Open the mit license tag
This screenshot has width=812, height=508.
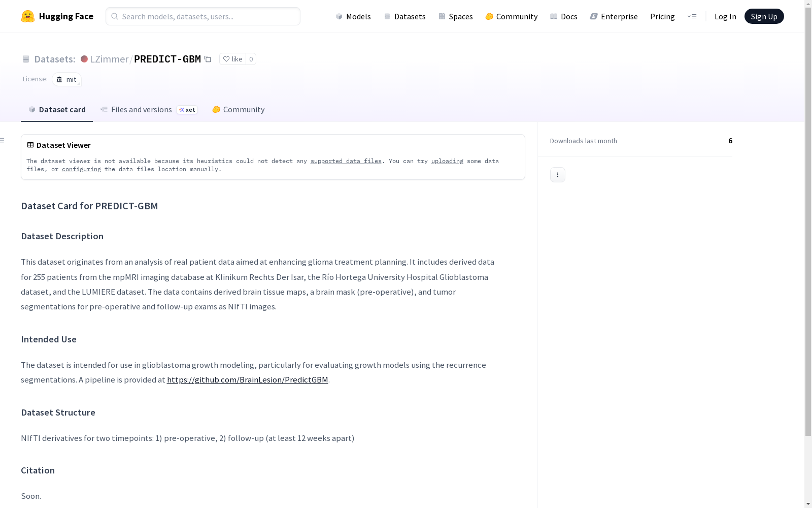pyautogui.click(x=66, y=79)
